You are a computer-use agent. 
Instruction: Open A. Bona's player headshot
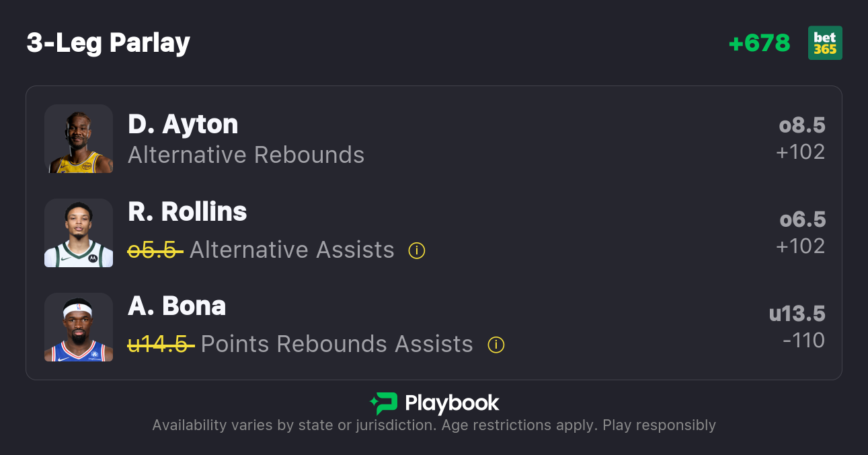click(79, 327)
